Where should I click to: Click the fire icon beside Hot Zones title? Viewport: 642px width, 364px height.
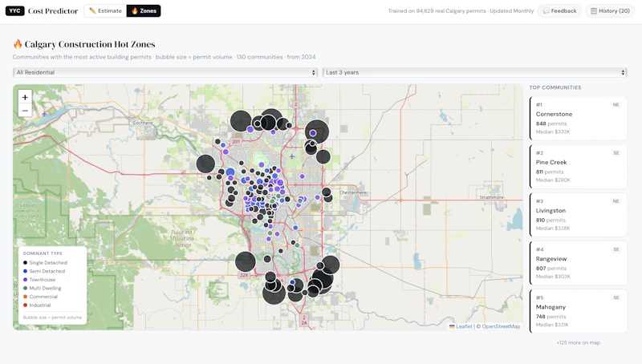18,44
